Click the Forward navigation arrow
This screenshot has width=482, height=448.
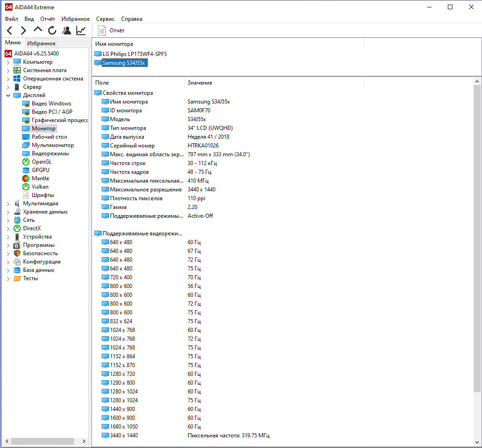click(x=24, y=31)
